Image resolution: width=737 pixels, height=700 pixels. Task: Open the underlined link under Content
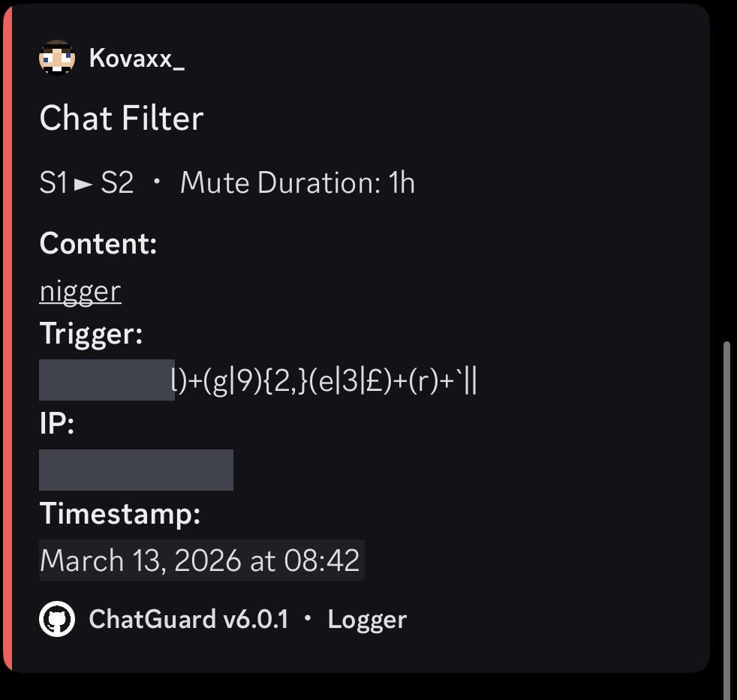pos(80,291)
